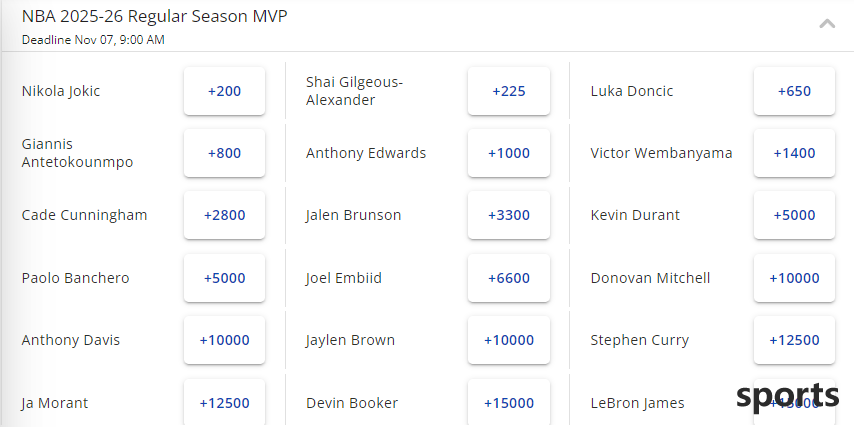
Task: Pick Ja Morant +12500 odds
Action: click(224, 403)
